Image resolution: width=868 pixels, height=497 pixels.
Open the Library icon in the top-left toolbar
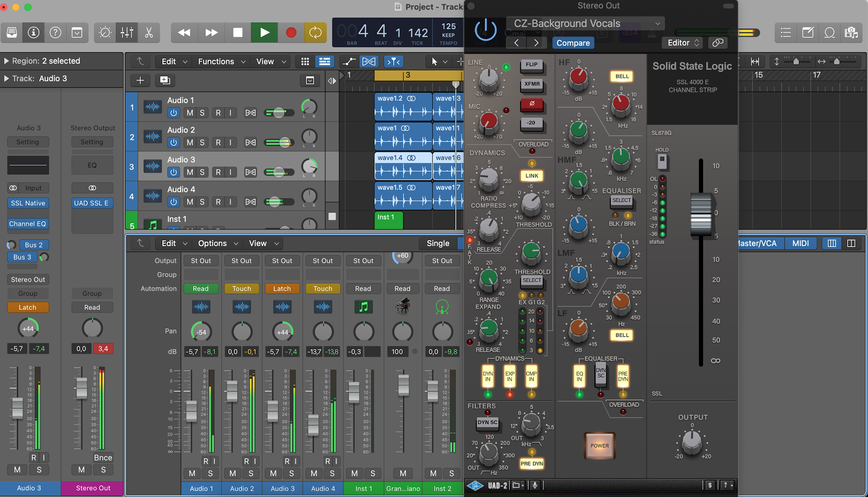tap(11, 32)
